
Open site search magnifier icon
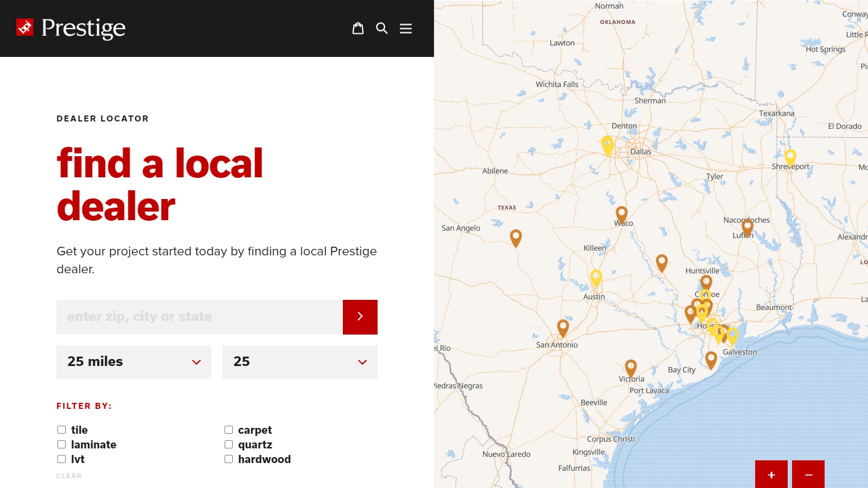click(382, 28)
